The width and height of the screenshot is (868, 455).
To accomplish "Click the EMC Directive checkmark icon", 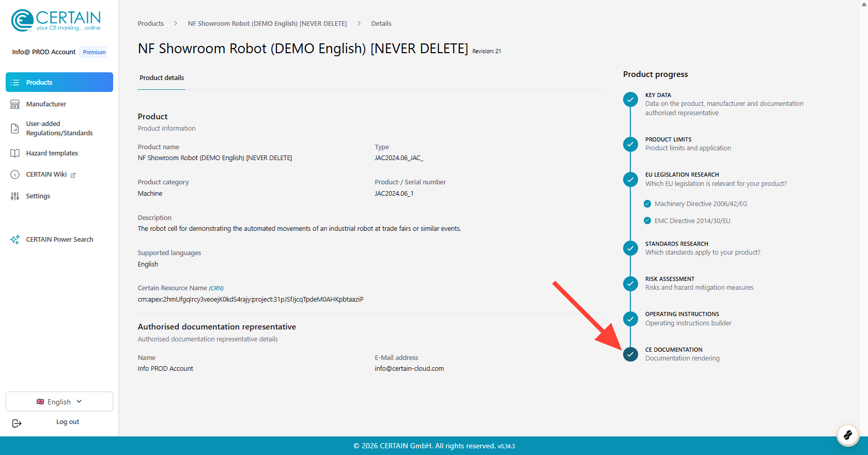I will point(647,221).
